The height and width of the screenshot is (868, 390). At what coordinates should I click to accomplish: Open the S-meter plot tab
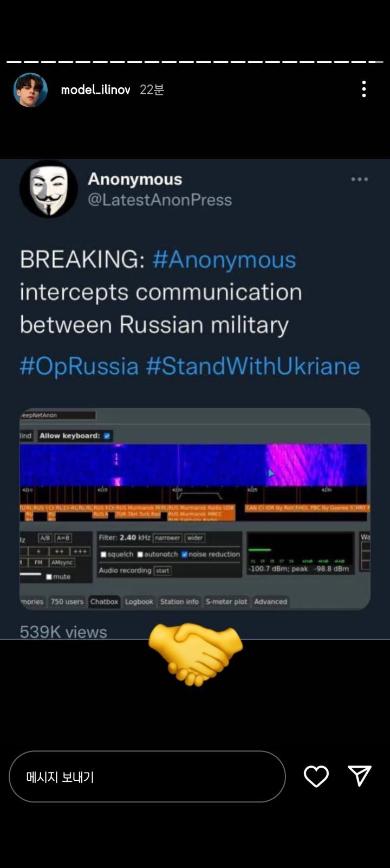[226, 602]
